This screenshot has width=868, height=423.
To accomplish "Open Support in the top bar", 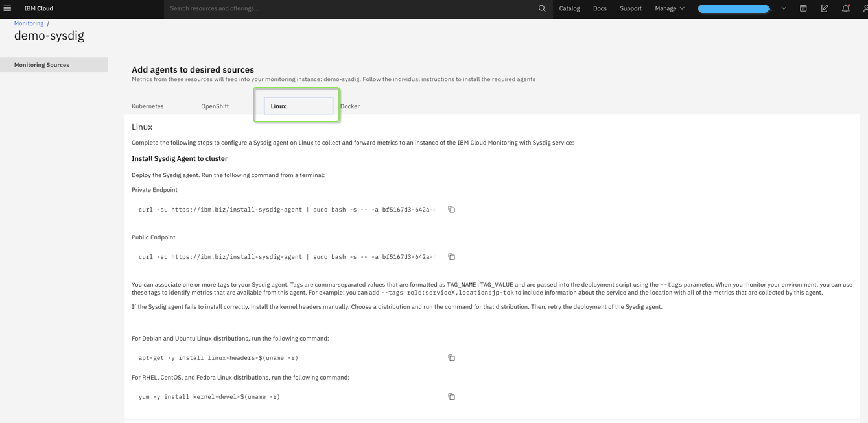I will [x=631, y=8].
